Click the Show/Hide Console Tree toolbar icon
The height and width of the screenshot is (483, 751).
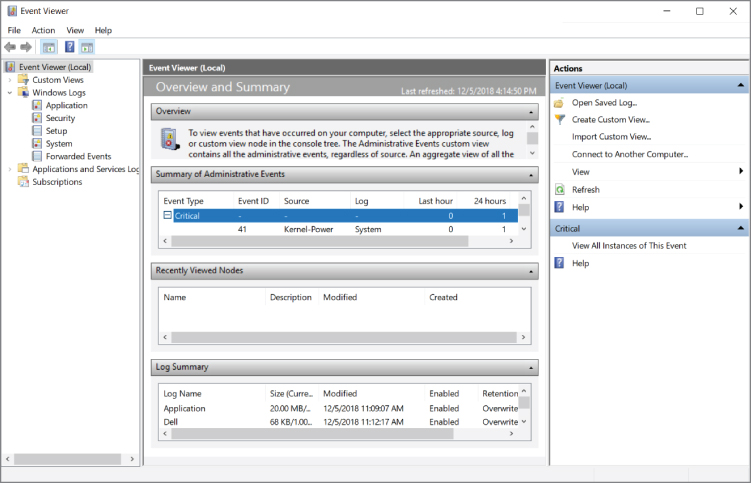click(48, 47)
